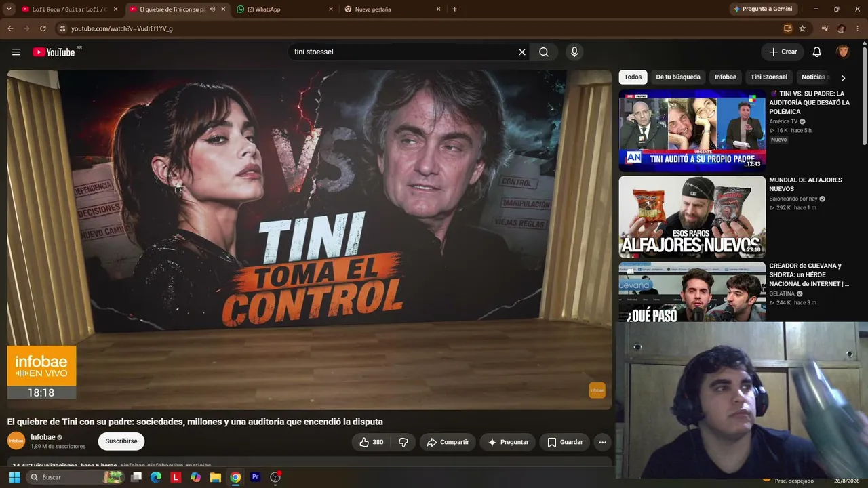Open the Windows Start menu
The height and width of the screenshot is (488, 868).
click(x=14, y=477)
